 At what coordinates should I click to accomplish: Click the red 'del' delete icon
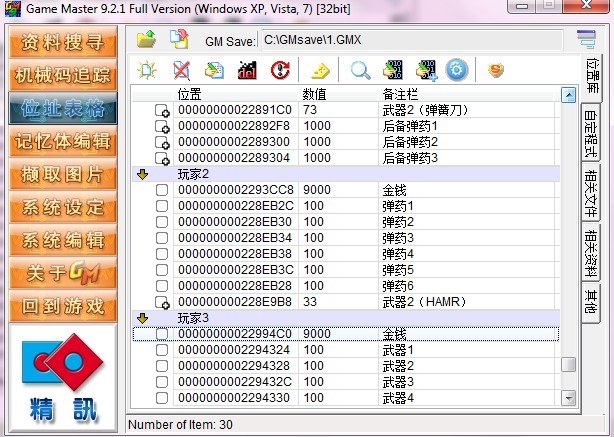click(x=246, y=70)
